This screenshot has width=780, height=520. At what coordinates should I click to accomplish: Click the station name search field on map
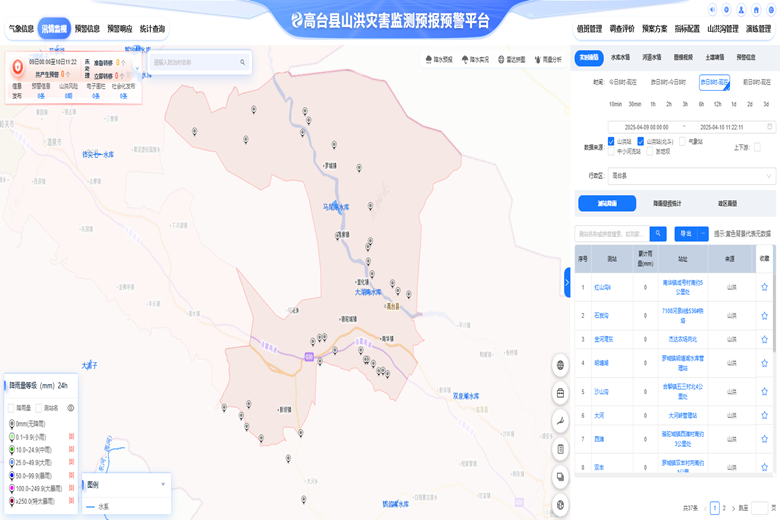point(194,62)
